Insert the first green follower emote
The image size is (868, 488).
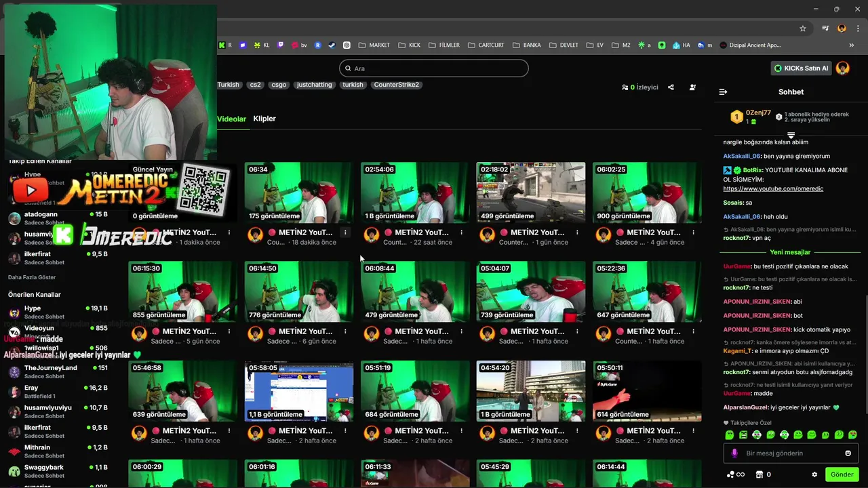pyautogui.click(x=730, y=435)
